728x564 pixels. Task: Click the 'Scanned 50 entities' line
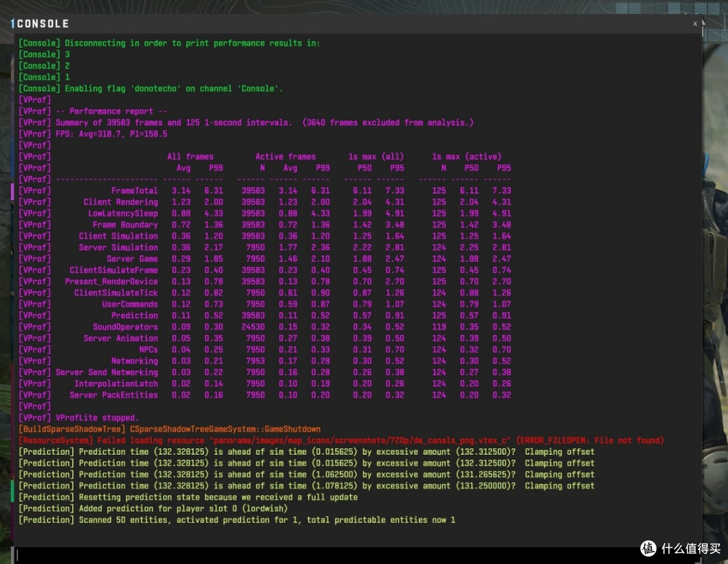point(237,520)
